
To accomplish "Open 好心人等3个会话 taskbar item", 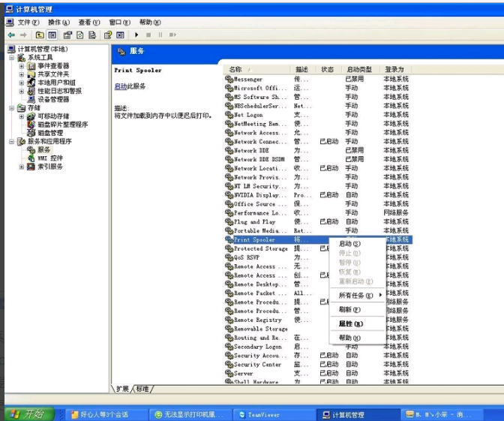I will coord(107,414).
